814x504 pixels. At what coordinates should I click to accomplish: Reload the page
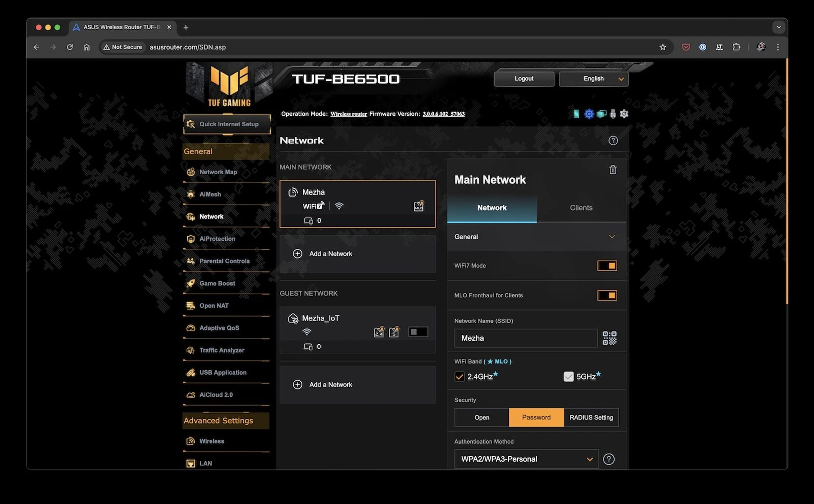70,47
